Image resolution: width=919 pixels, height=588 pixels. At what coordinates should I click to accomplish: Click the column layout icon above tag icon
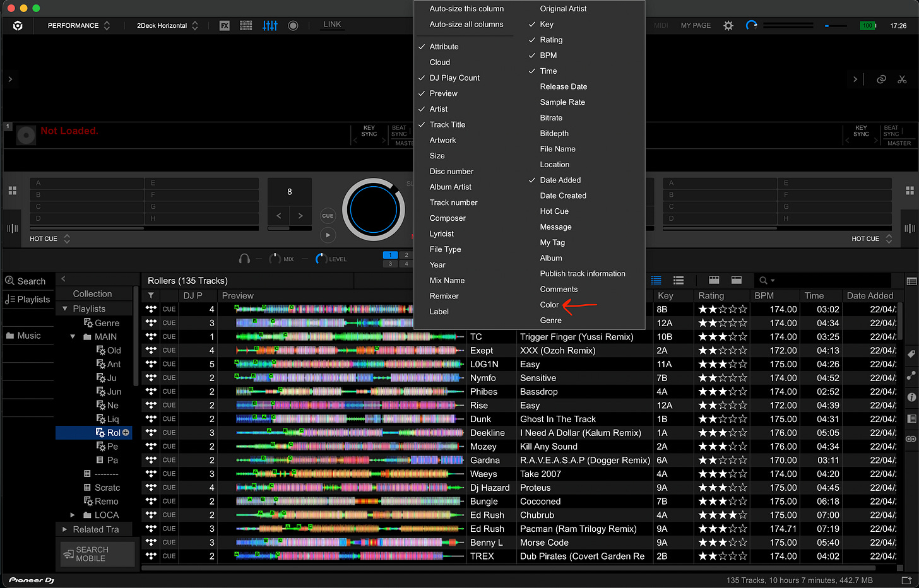tap(911, 281)
